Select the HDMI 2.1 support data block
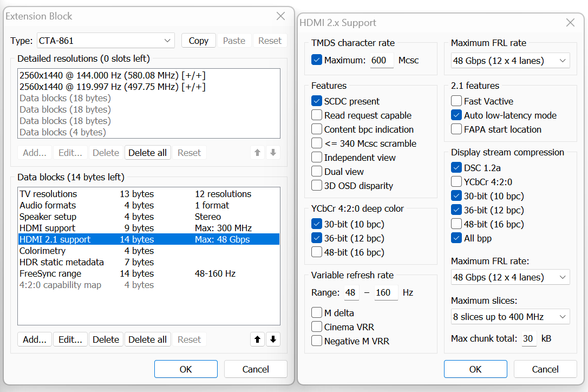The height and width of the screenshot is (392, 588). (149, 239)
